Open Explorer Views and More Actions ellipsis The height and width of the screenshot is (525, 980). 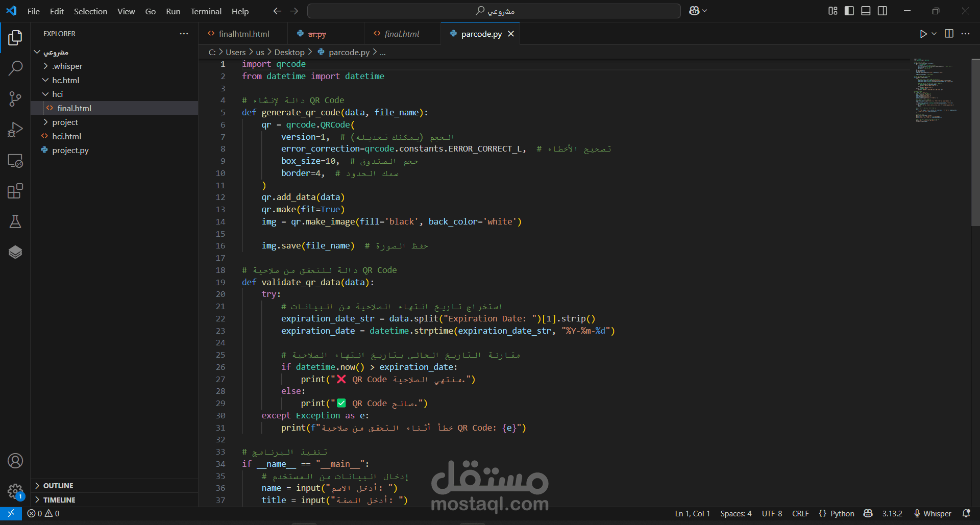click(184, 34)
